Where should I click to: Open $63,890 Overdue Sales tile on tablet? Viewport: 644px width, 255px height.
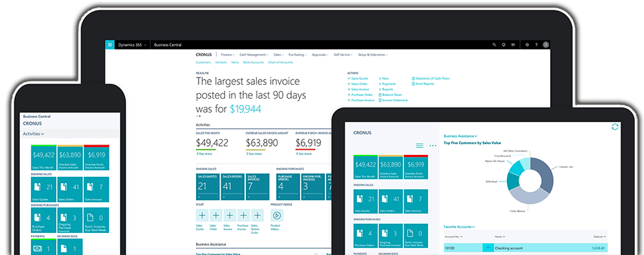(391, 167)
